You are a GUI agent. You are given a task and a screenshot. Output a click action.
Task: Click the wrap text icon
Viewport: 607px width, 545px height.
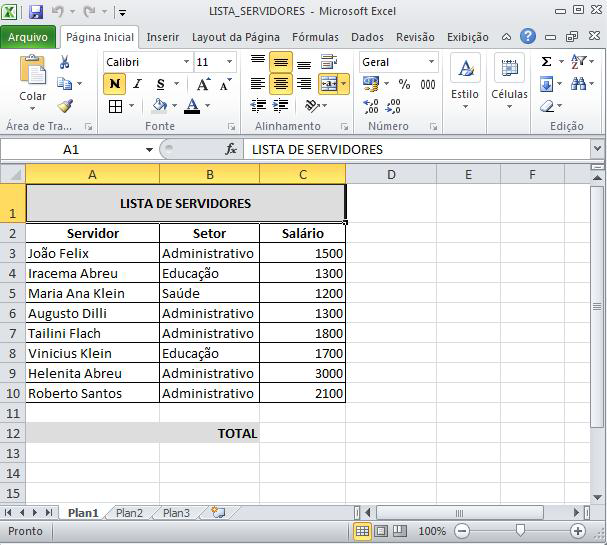329,62
